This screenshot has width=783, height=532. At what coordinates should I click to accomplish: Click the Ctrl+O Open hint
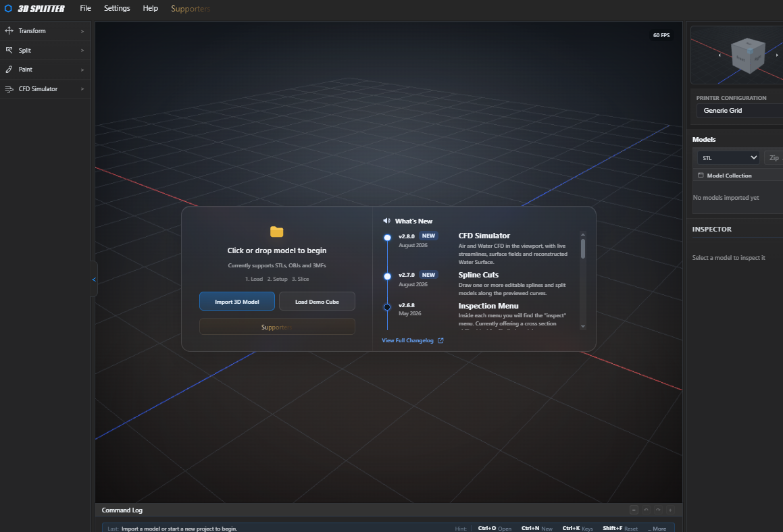coord(495,529)
